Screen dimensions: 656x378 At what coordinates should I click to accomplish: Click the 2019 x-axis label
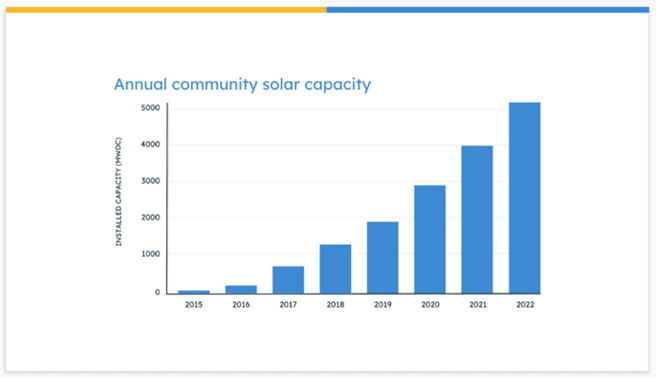pos(383,305)
